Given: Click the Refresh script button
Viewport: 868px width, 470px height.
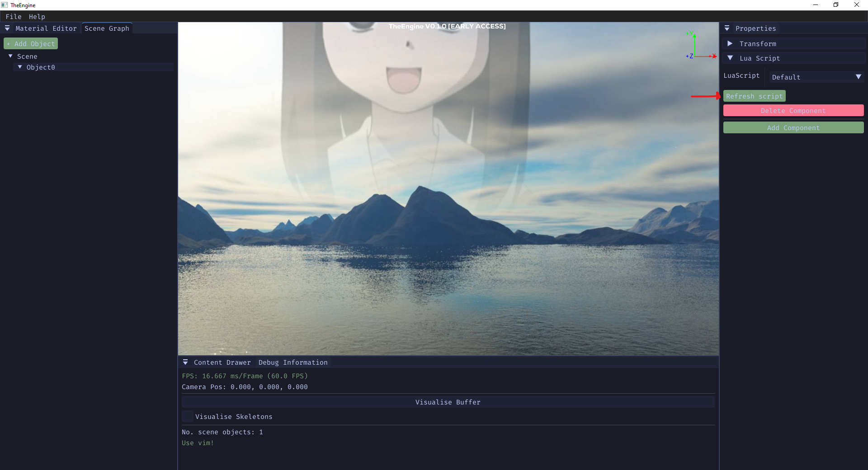Looking at the screenshot, I should point(754,96).
